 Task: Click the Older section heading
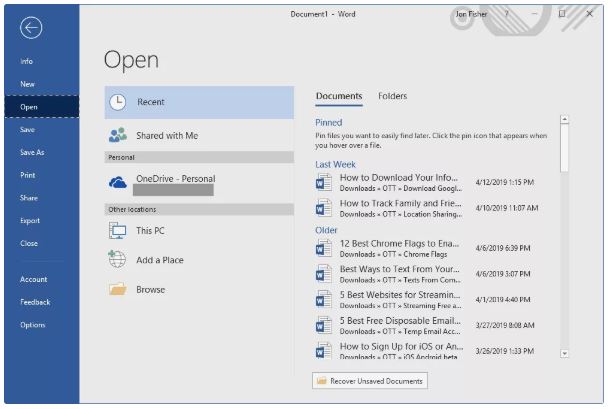(x=326, y=230)
